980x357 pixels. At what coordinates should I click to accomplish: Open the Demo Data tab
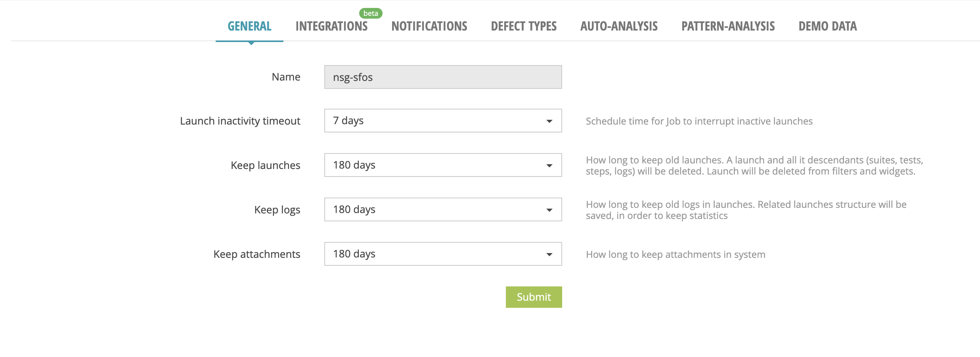[x=827, y=26]
